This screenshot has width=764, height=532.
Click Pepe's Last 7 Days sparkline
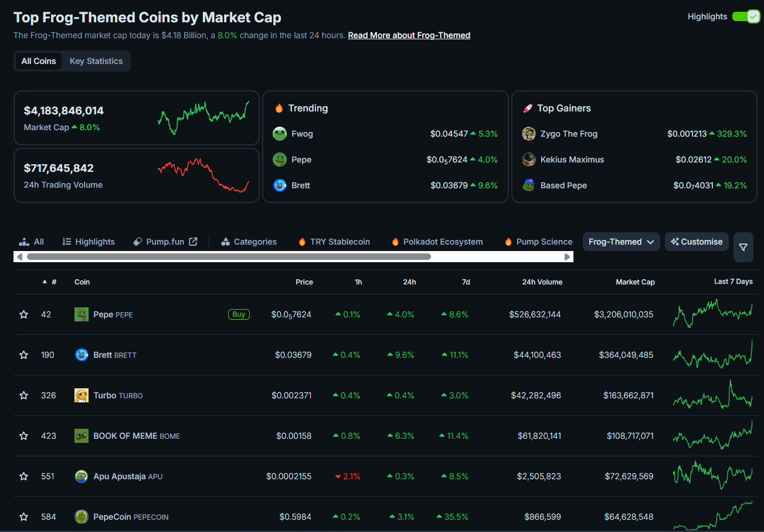(x=712, y=314)
